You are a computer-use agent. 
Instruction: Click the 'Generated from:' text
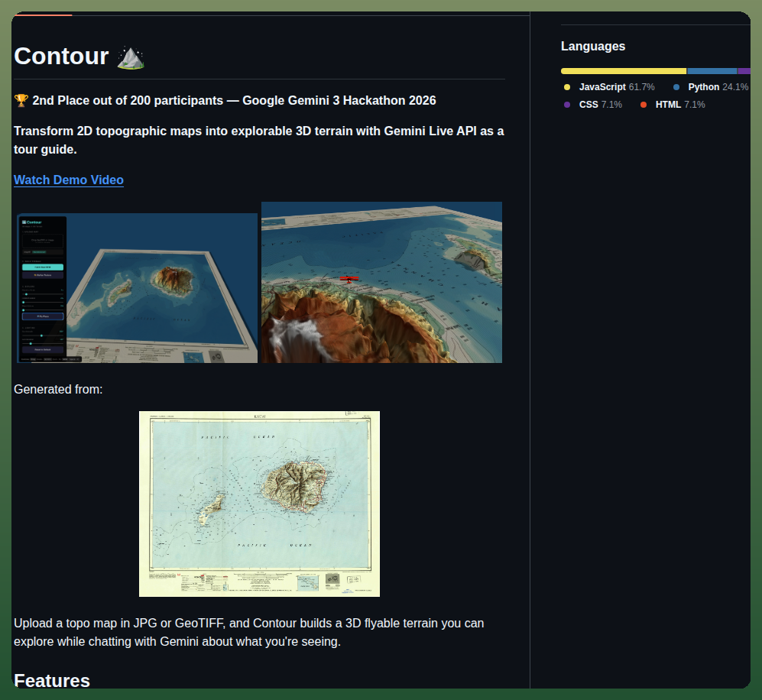[x=58, y=390]
